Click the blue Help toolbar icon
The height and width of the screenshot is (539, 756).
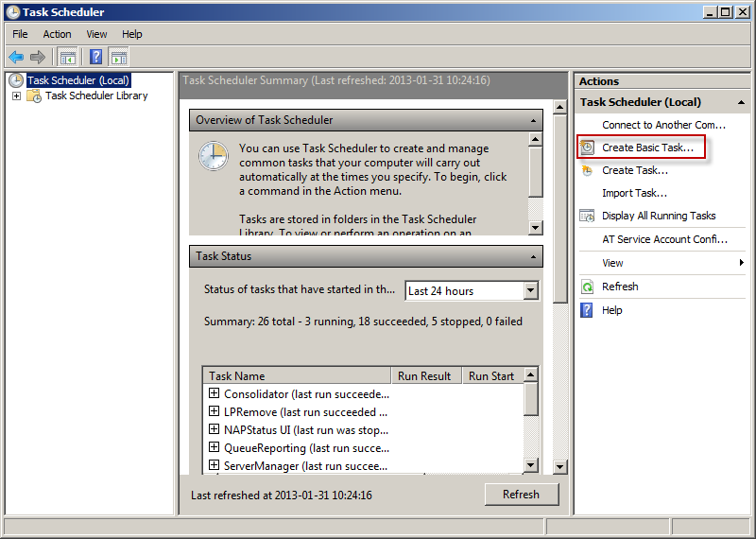click(x=96, y=57)
